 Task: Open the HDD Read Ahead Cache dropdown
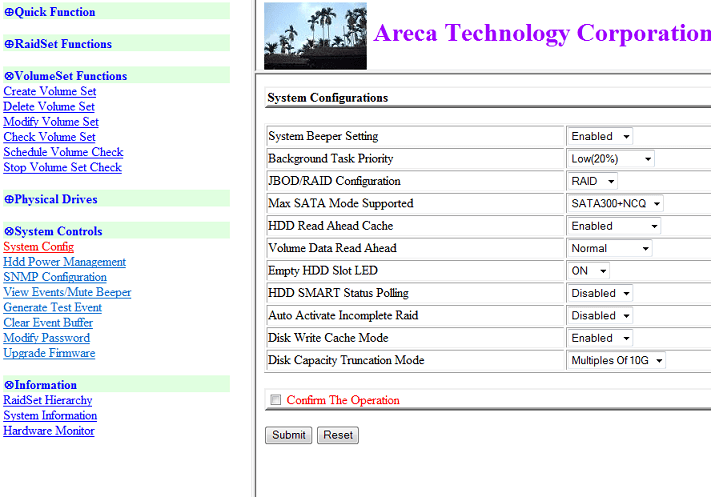(614, 226)
